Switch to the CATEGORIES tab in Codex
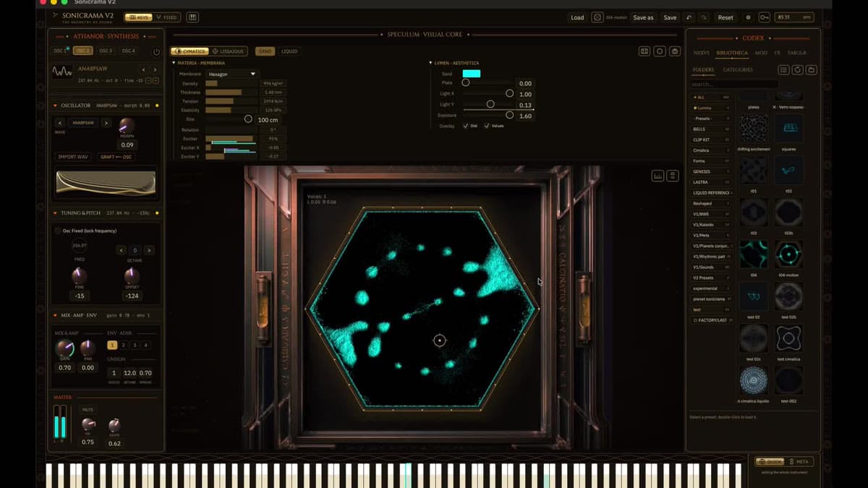868x488 pixels. pos(738,70)
